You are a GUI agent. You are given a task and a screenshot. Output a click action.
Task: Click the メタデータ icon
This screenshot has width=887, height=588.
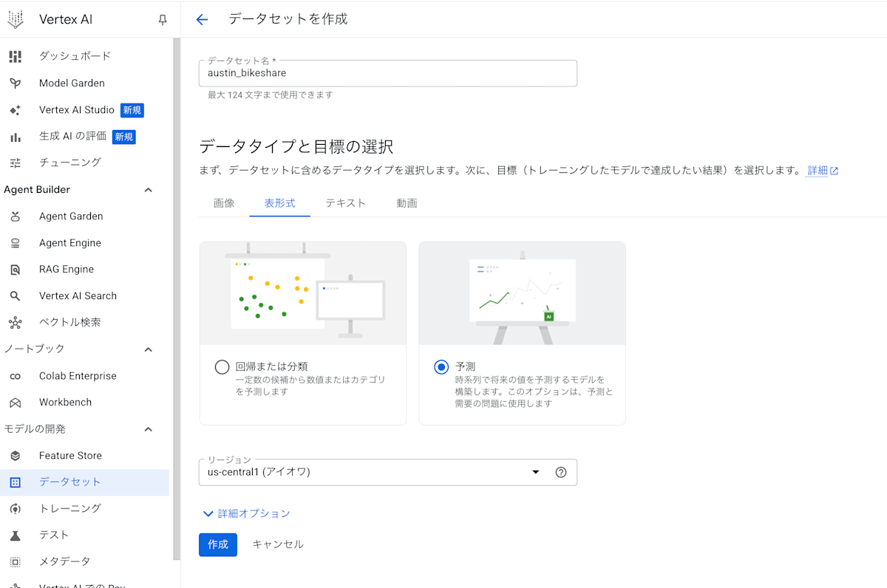tap(16, 561)
